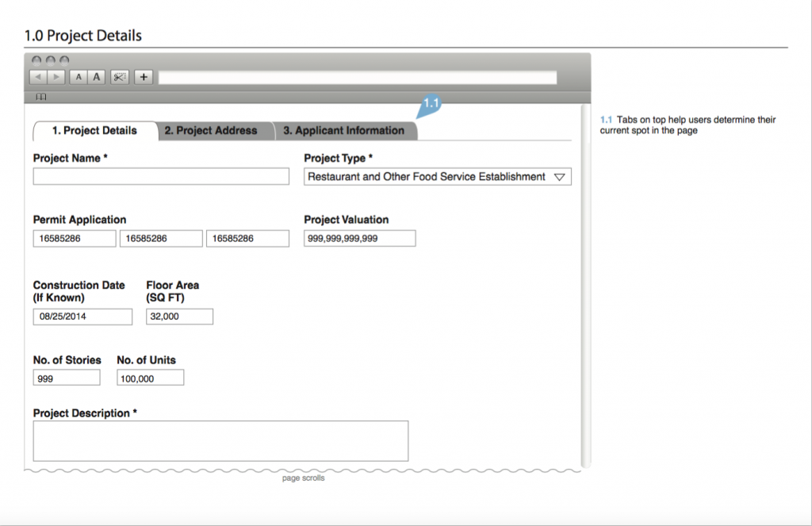Click the vertical page scrollbar

coord(586,286)
